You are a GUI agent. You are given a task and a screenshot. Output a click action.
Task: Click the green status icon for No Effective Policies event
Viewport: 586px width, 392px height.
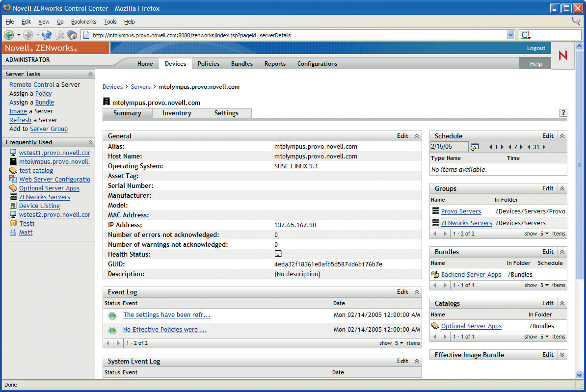click(x=112, y=330)
